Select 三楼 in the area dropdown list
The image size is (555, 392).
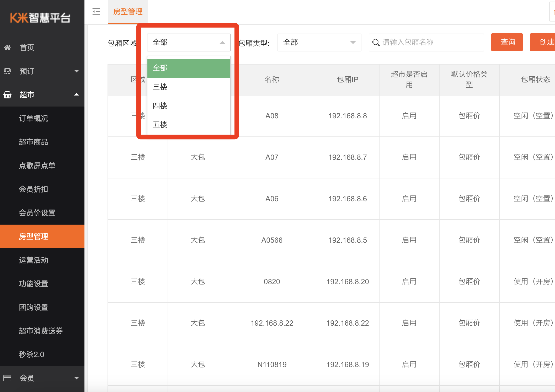pyautogui.click(x=189, y=87)
